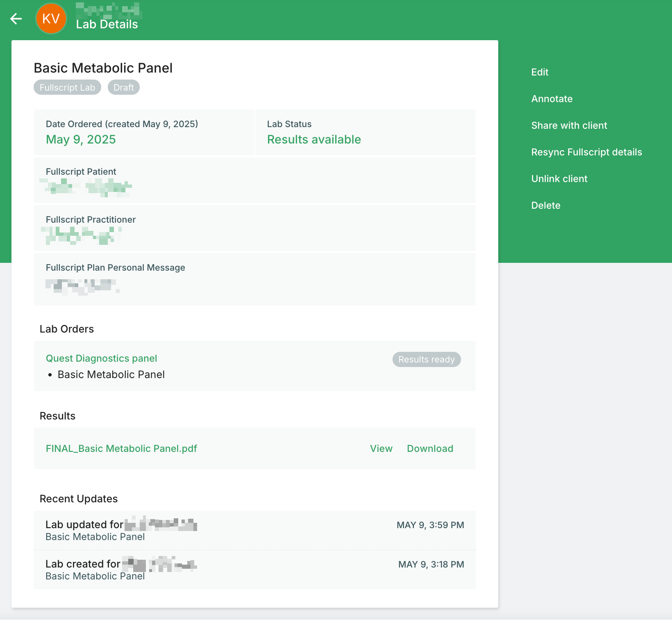Open the KV client avatar

pyautogui.click(x=51, y=18)
